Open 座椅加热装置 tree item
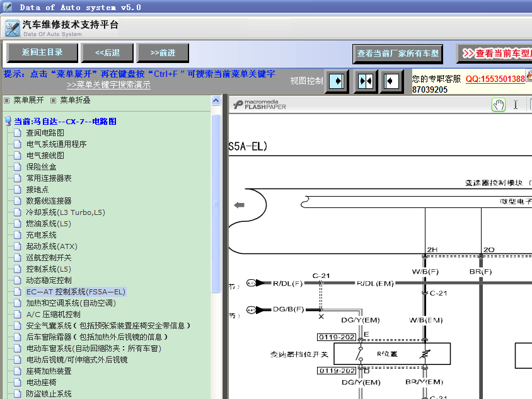This screenshot has width=532, height=399. pyautogui.click(x=49, y=371)
